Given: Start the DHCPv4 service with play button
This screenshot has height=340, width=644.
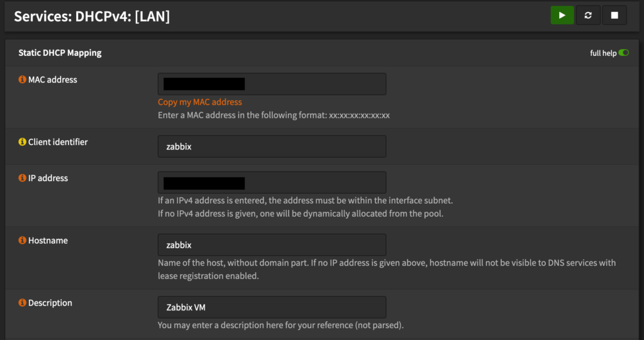Looking at the screenshot, I should pos(562,16).
